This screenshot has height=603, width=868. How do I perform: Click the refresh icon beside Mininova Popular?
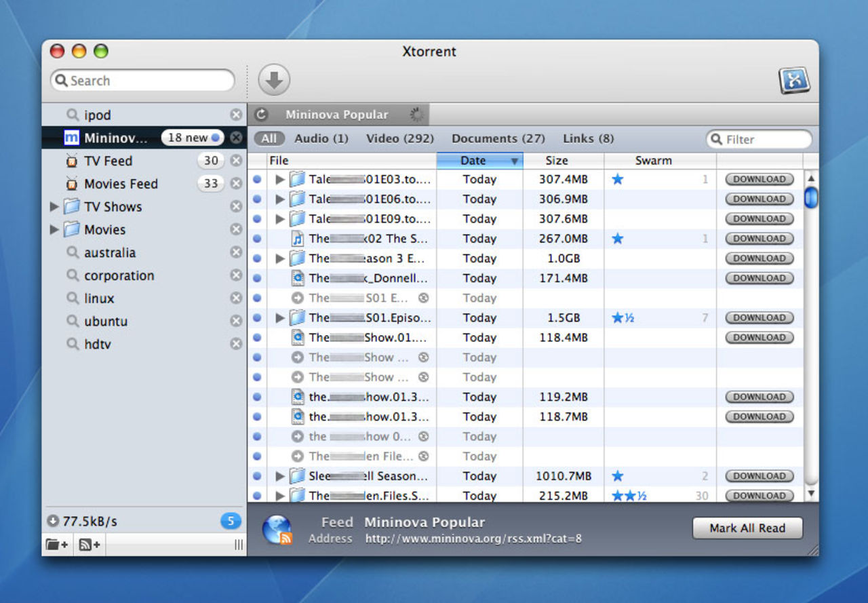pos(261,115)
